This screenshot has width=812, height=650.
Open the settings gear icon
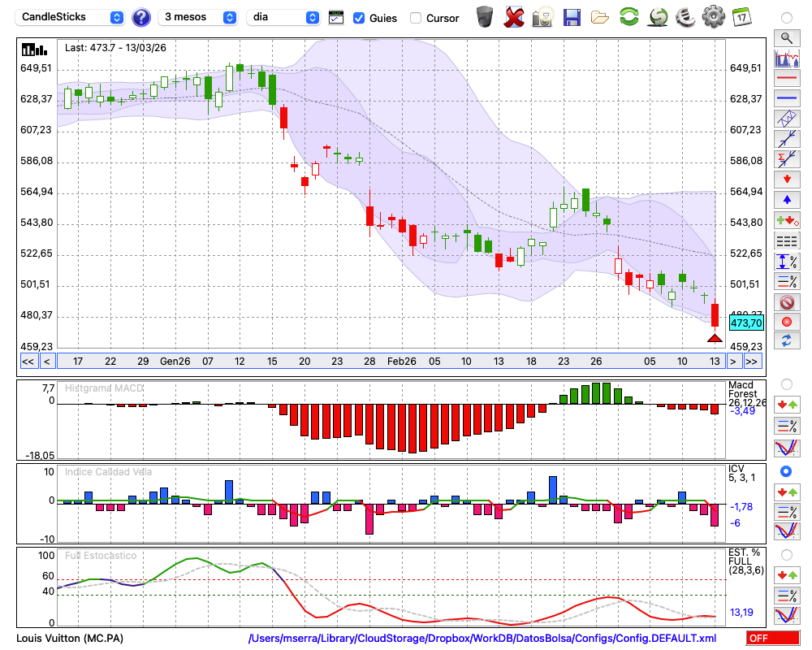click(713, 16)
